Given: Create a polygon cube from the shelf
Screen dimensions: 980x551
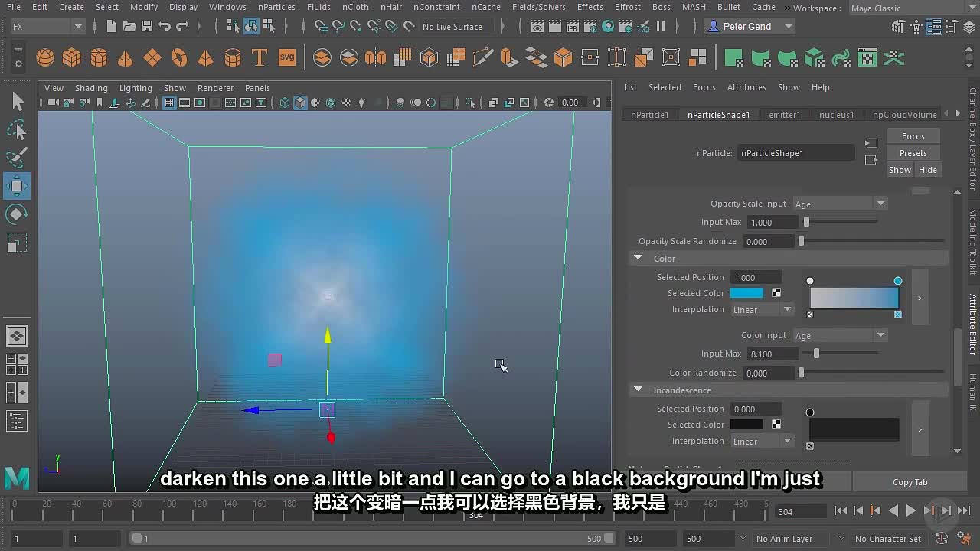Looking at the screenshot, I should pos(72,57).
